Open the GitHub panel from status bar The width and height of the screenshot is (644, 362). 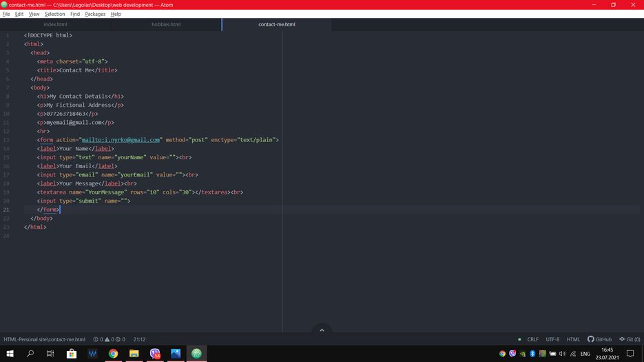(x=600, y=339)
